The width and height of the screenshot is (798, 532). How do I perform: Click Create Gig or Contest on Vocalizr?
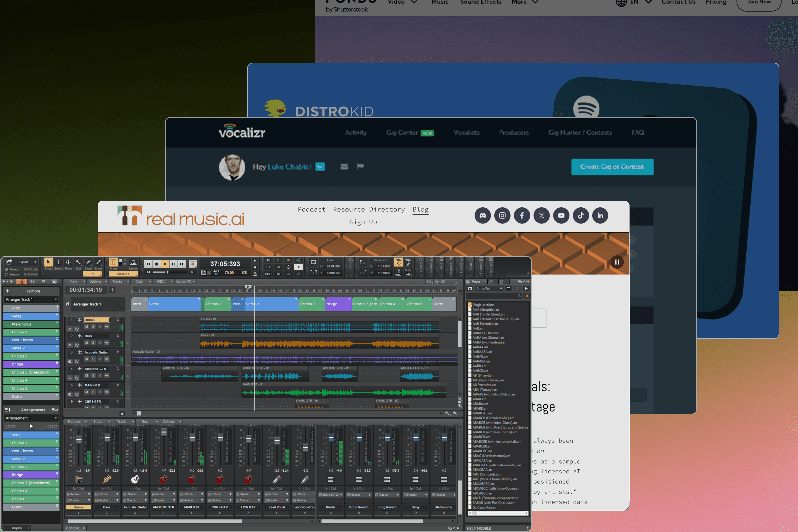612,167
